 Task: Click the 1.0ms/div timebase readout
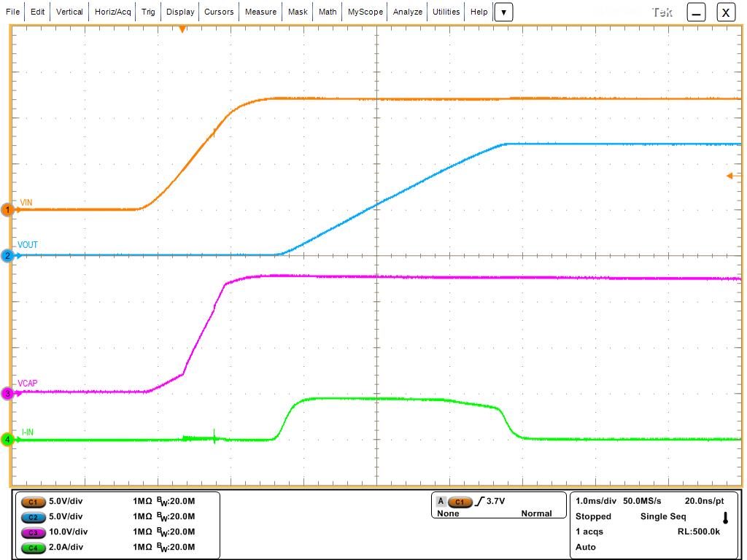(596, 502)
